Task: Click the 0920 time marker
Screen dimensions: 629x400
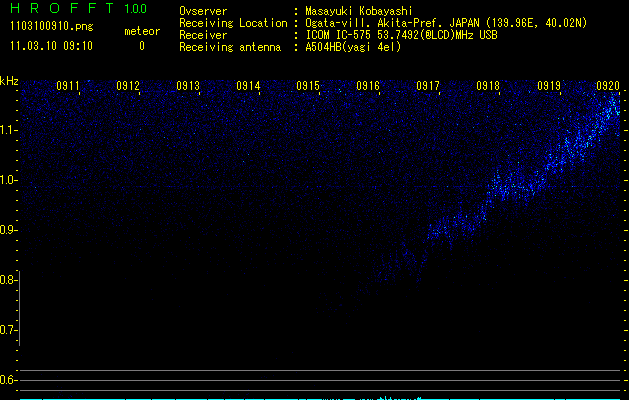Action: 608,86
